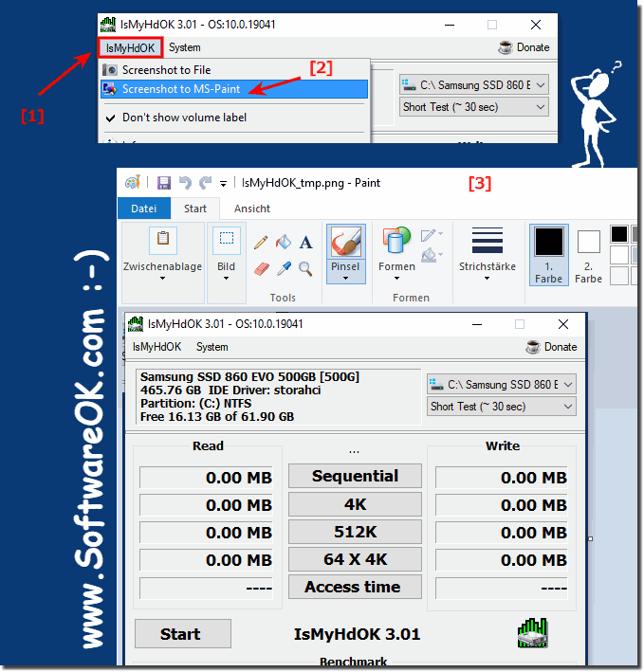Click the Free 16.13 GB of 61.90 GB line
Viewport: 644px width, 672px height.
click(217, 417)
